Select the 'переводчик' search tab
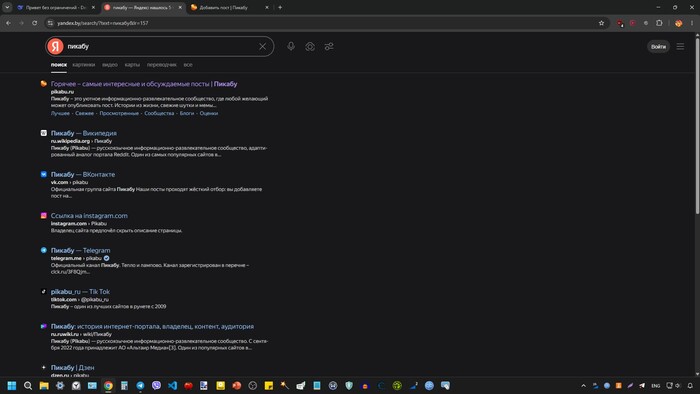700x394 pixels. tap(162, 65)
